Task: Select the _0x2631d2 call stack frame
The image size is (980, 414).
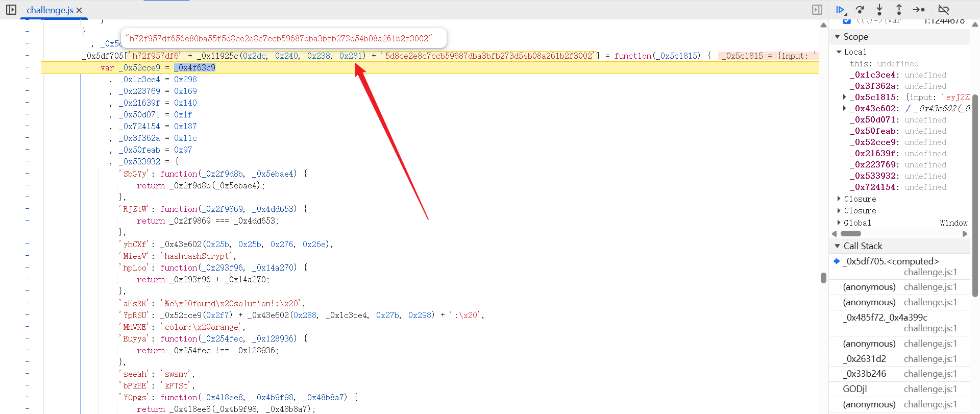Action: tap(865, 359)
